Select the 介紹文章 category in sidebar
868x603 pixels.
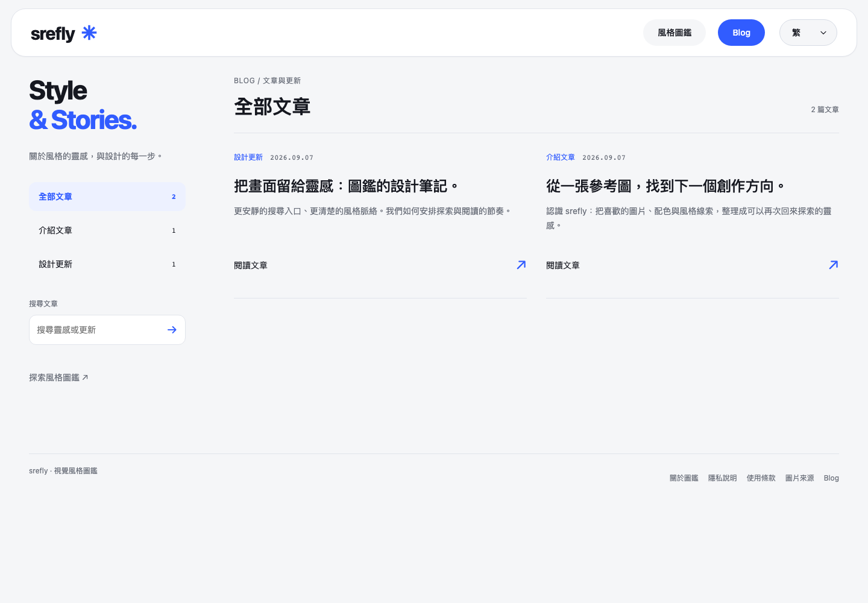point(107,230)
